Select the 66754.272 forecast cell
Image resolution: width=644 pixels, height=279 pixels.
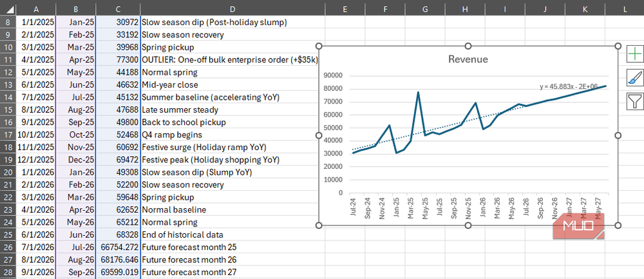pos(118,247)
